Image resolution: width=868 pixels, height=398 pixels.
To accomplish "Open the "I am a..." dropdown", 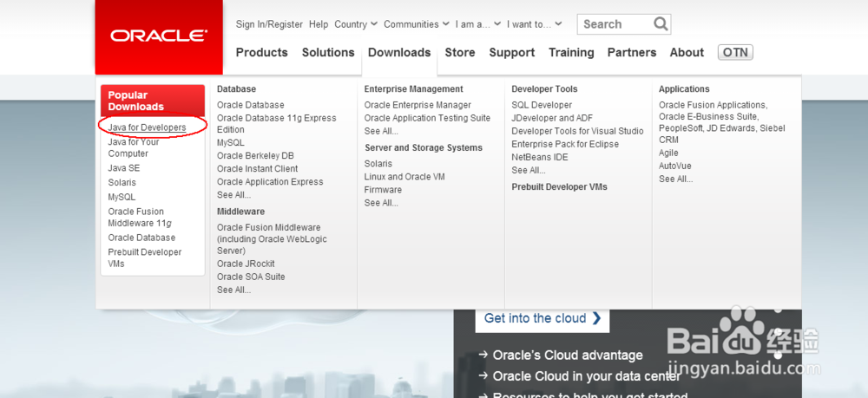I will click(478, 24).
